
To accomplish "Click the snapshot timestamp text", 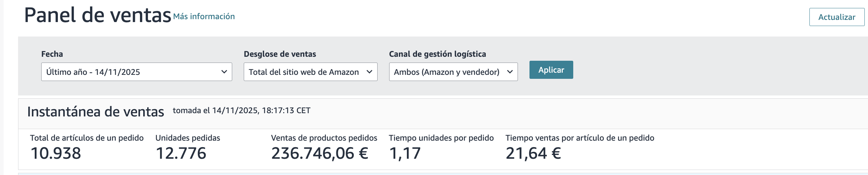I will coord(242,111).
